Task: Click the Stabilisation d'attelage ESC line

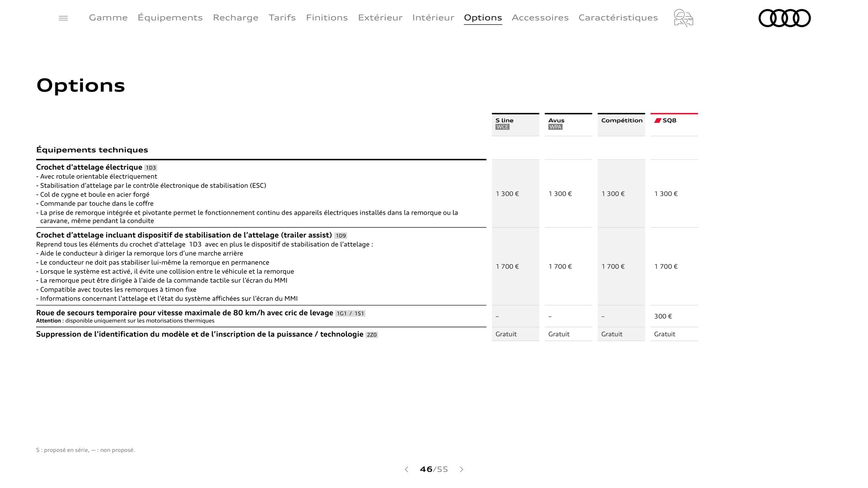Action: [151, 186]
